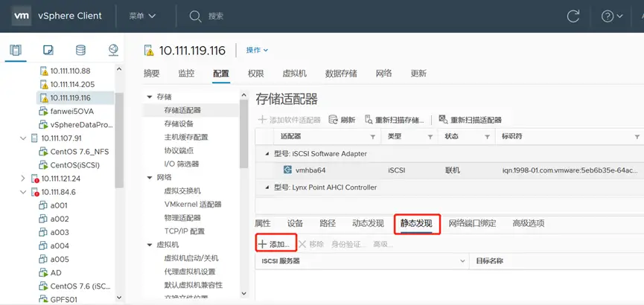Click the filter icon in 类型 column
Viewport: 644px width, 305px height.
(430, 137)
